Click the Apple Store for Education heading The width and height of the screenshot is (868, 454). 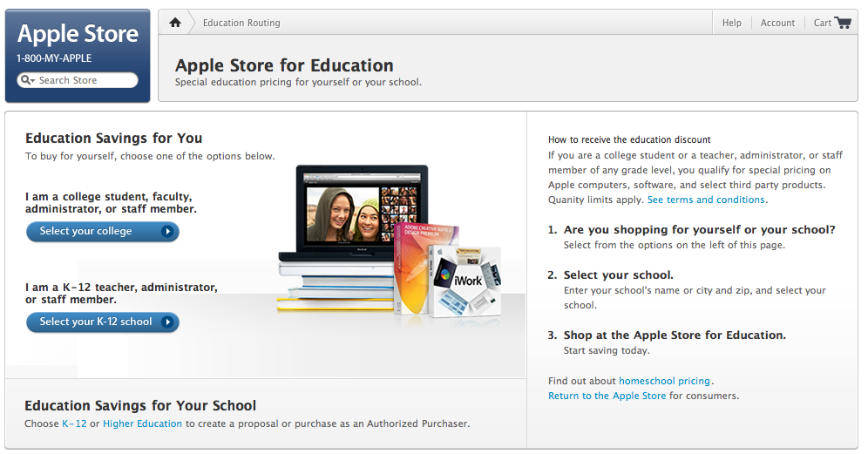[284, 65]
